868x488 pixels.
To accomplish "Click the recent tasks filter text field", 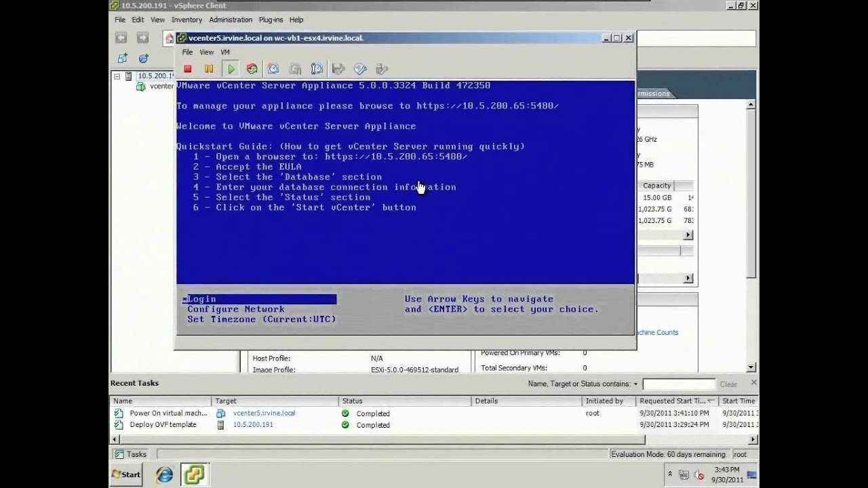I will pyautogui.click(x=679, y=384).
